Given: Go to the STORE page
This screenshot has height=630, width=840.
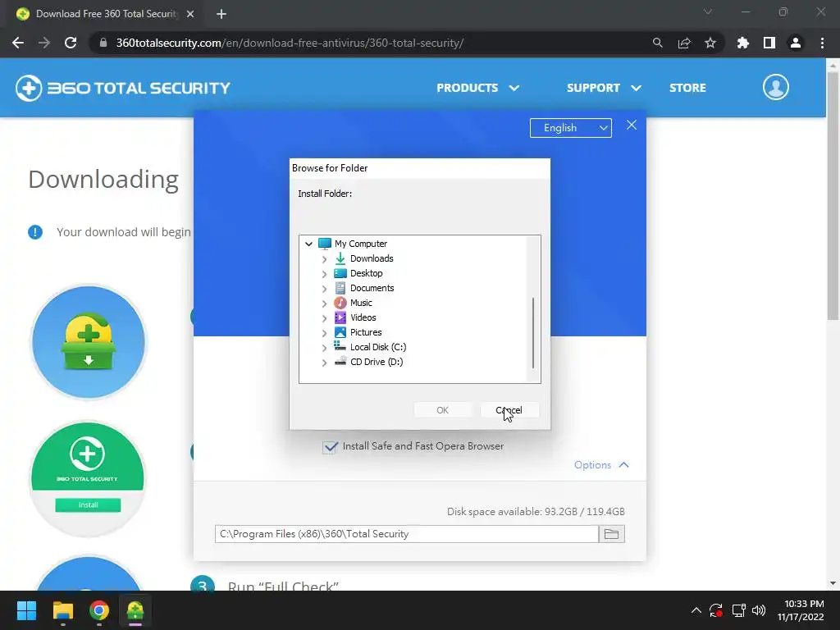Looking at the screenshot, I should point(687,88).
